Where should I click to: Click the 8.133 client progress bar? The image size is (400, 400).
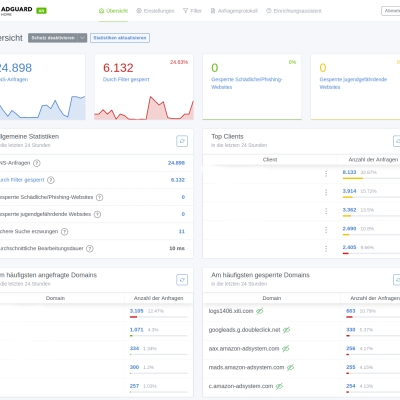[x=371, y=178]
